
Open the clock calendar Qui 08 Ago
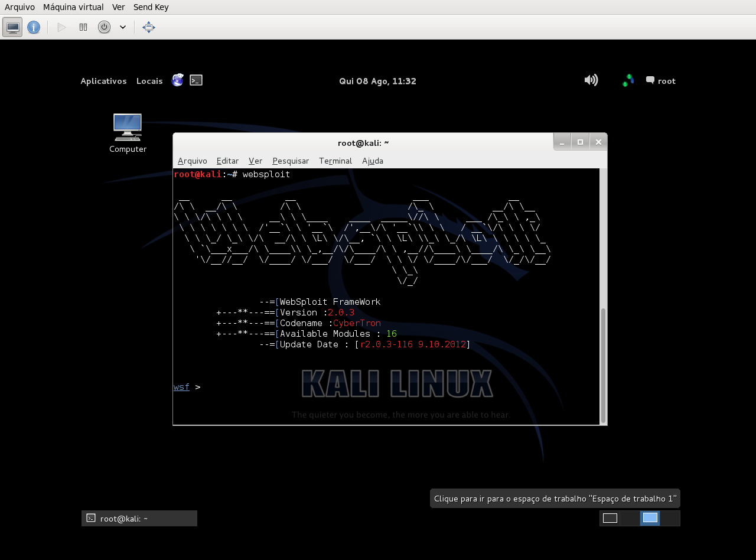click(377, 81)
